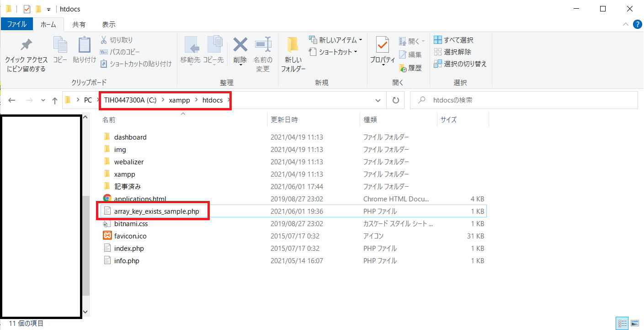Expand the New Item (新しいアイテム) dropdown
This screenshot has width=644, height=330.
[x=336, y=40]
